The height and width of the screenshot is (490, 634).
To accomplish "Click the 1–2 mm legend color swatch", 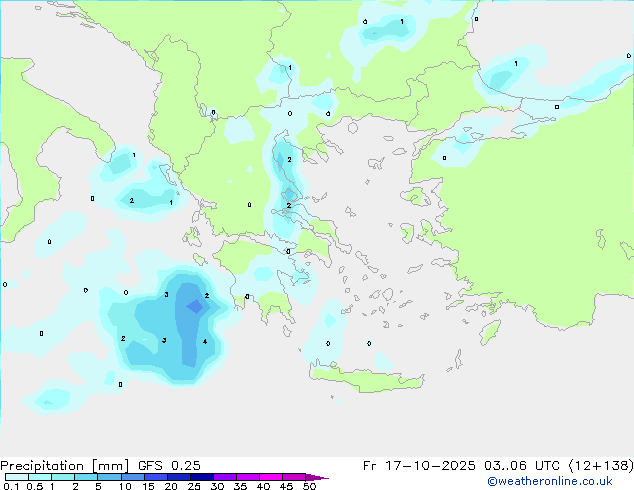I will tap(63, 477).
